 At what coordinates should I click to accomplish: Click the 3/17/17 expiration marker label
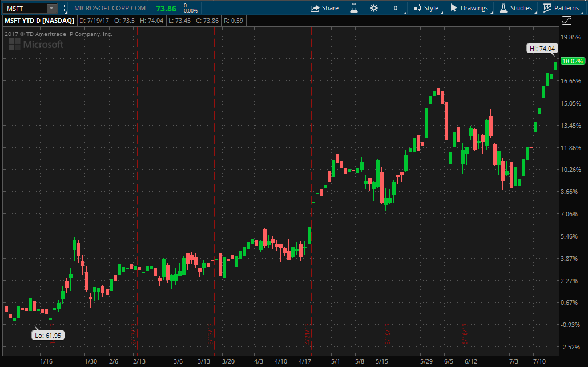pyautogui.click(x=211, y=334)
